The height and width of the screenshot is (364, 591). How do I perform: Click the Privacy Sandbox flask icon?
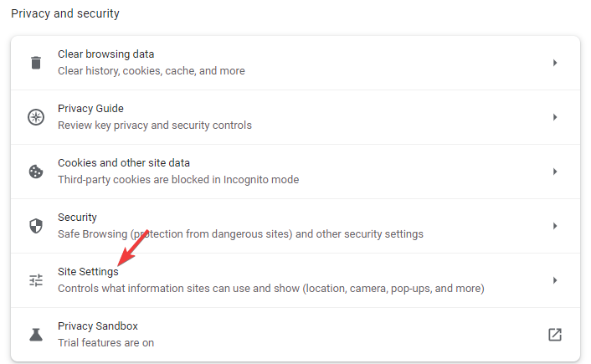click(x=36, y=335)
